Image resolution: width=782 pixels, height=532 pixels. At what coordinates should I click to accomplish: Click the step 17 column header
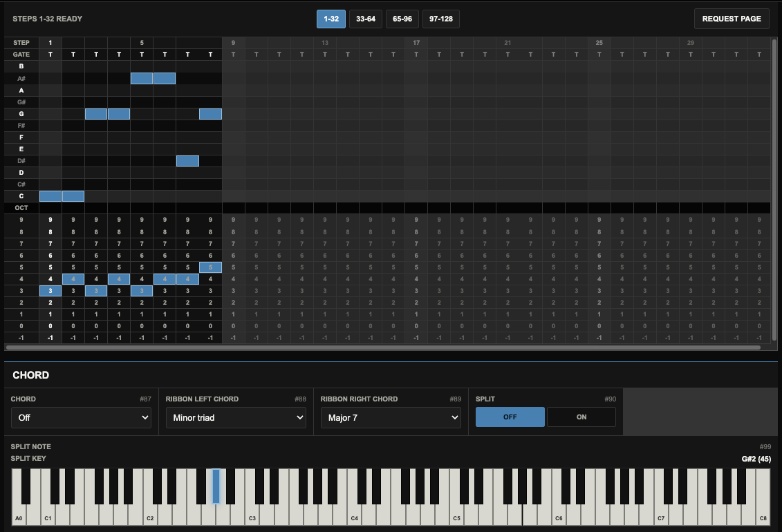(416, 43)
